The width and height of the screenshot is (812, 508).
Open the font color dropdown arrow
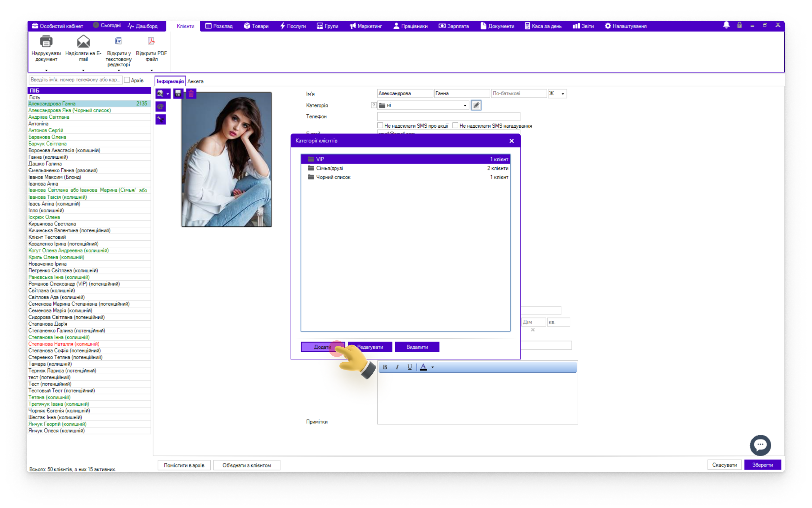click(433, 367)
